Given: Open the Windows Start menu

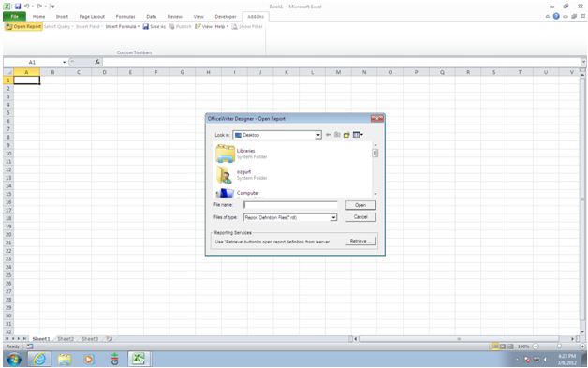Looking at the screenshot, I should coord(14,360).
